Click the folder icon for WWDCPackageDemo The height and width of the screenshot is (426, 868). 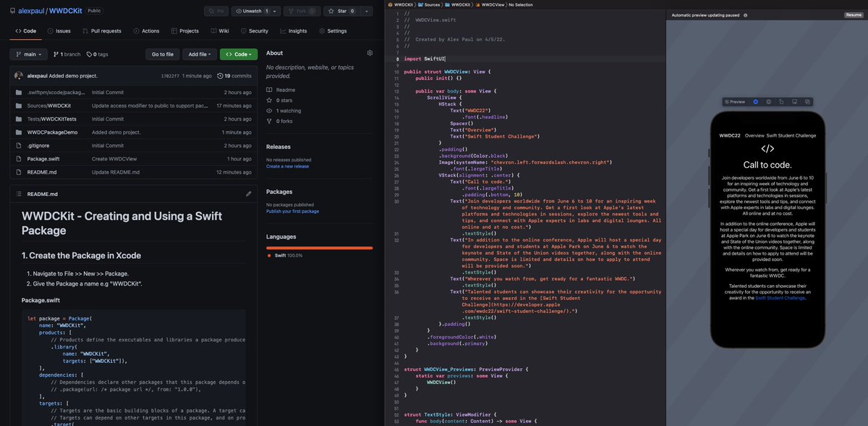point(18,132)
